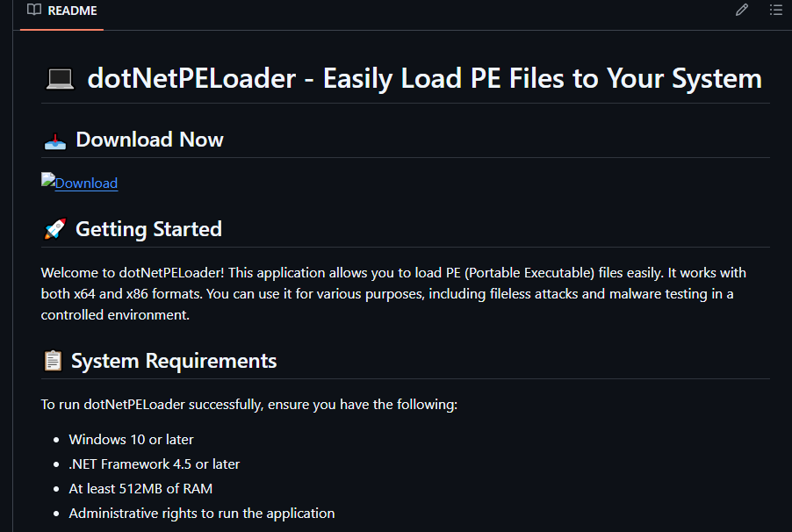Click the clipboard emoji before System Requirements
This screenshot has width=792, height=532.
pos(53,361)
